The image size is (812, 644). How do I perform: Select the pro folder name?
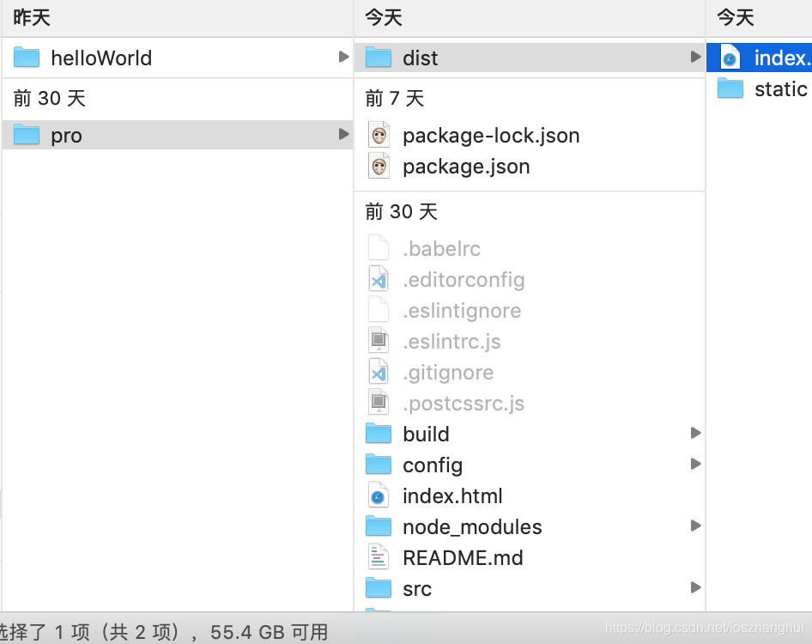pyautogui.click(x=66, y=136)
